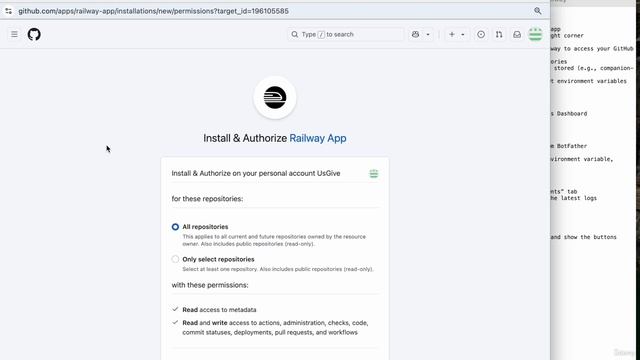Click 'and show the buttons' line in background window

[x=584, y=237]
